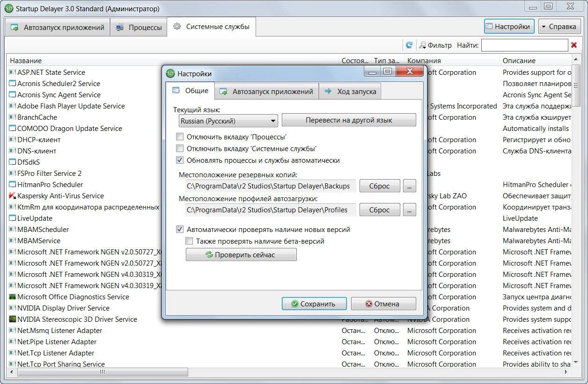Click the DHCP-клиент service icon
Viewport: 588px width, 384px height.
[x=13, y=140]
